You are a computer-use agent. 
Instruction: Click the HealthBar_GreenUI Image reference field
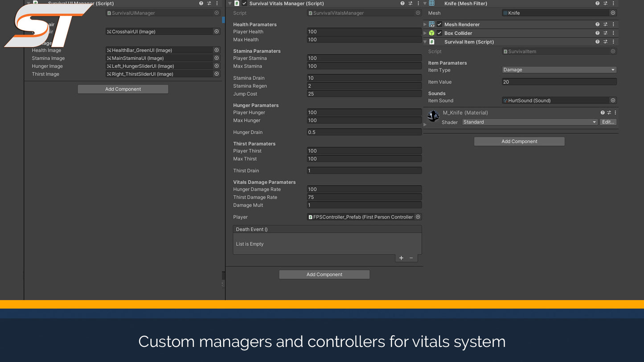(160, 50)
